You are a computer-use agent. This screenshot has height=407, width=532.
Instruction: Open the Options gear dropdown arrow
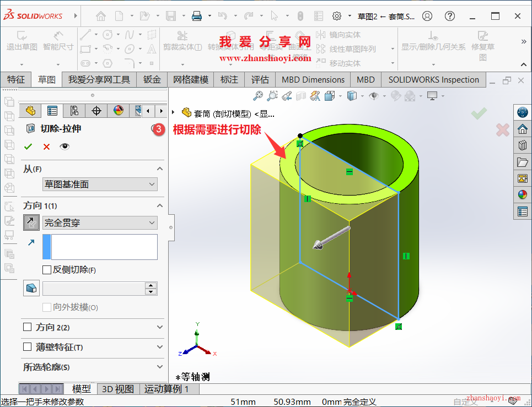(x=350, y=16)
